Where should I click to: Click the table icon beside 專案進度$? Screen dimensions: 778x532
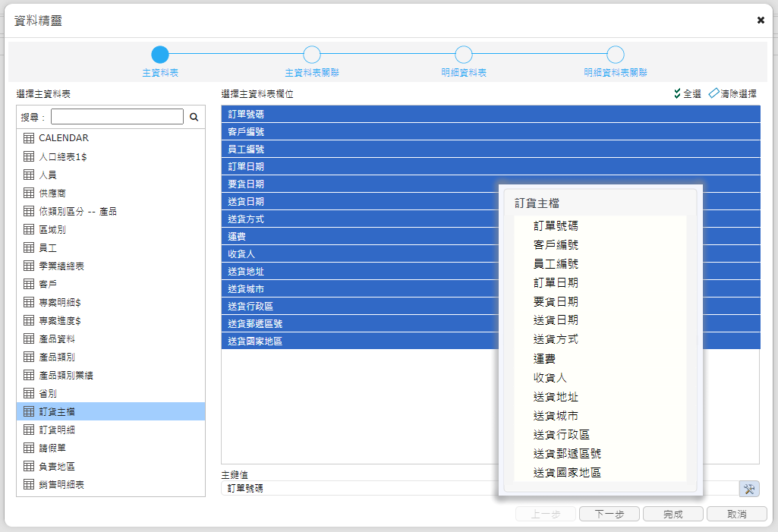point(29,320)
